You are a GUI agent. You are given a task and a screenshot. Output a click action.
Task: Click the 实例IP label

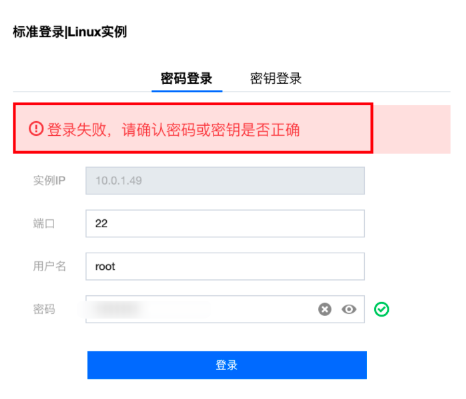click(49, 181)
